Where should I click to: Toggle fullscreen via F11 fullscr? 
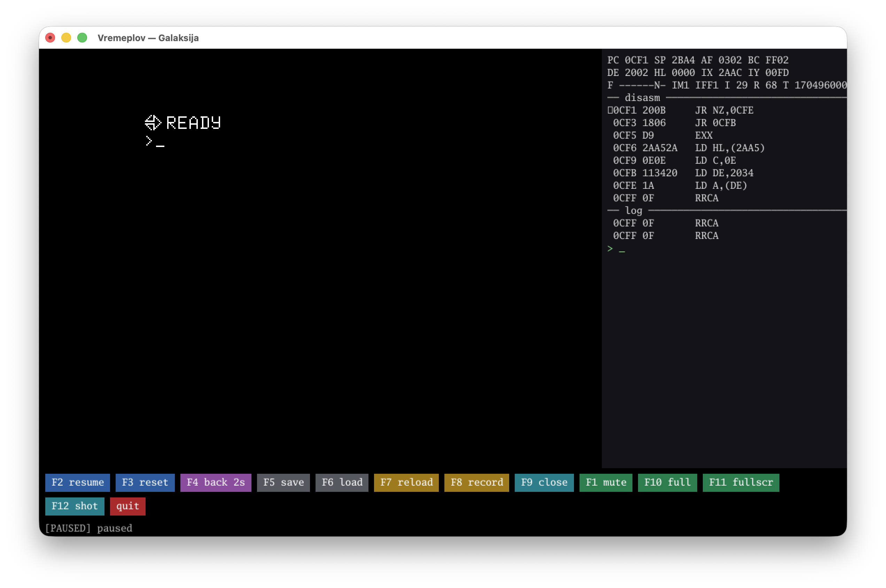click(740, 482)
